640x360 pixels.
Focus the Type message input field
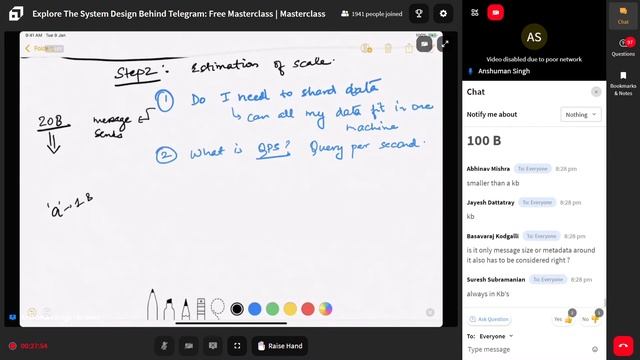(527, 349)
